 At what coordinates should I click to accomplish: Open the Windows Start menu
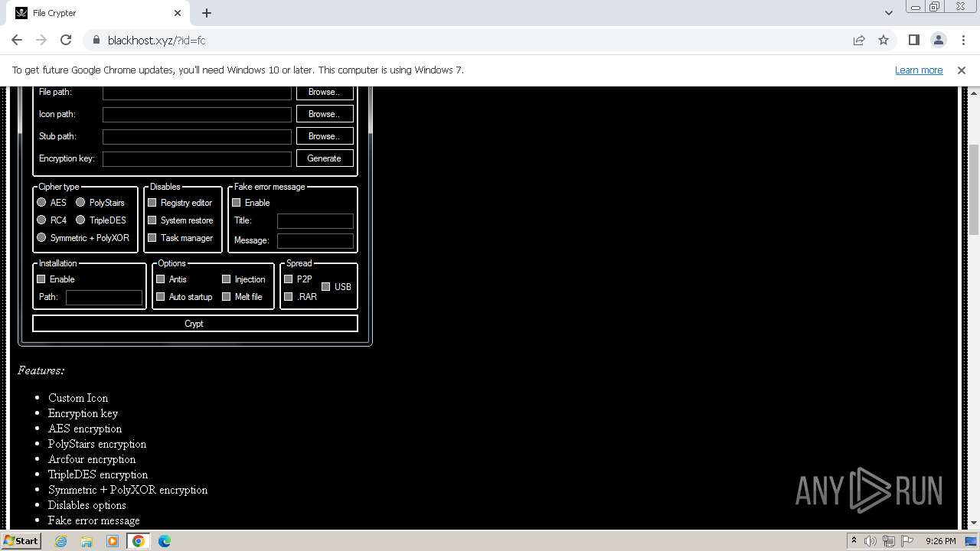(21, 540)
